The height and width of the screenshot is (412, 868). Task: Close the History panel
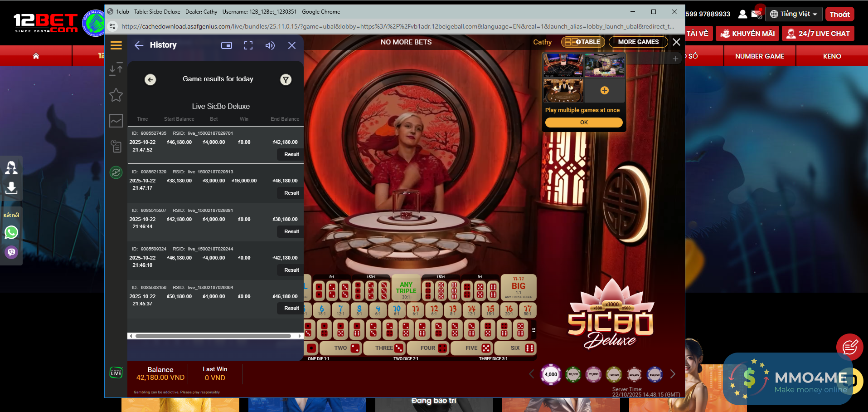[x=292, y=45]
